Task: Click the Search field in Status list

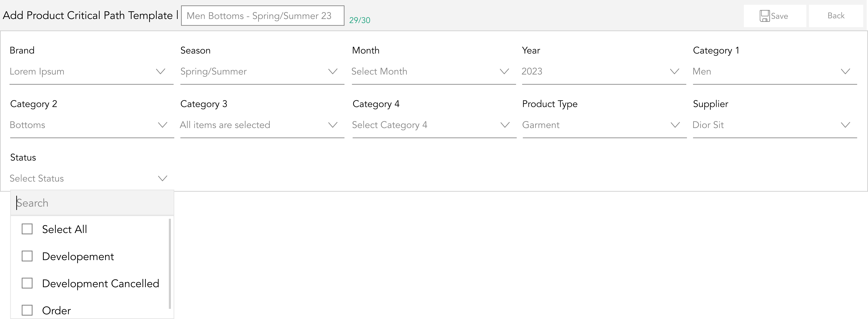Action: 92,203
